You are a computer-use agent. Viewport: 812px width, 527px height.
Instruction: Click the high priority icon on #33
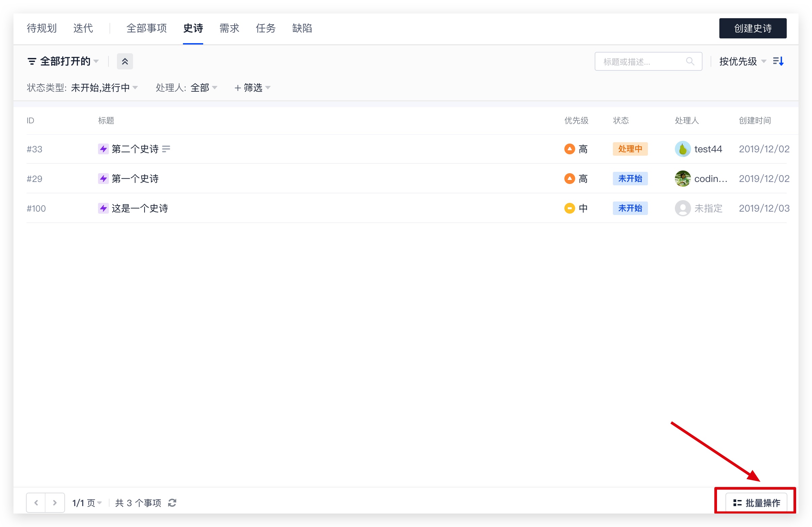pos(569,149)
